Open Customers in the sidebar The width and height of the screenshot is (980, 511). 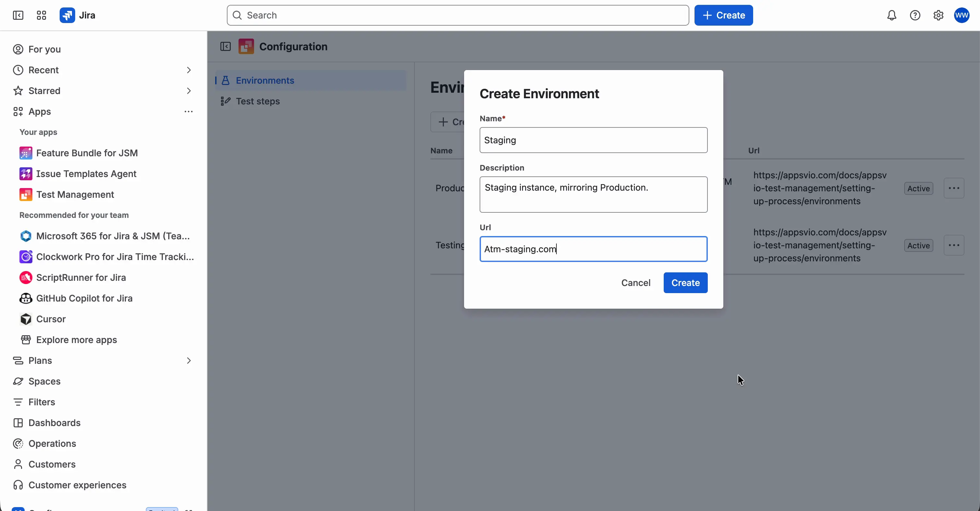[x=103, y=464]
